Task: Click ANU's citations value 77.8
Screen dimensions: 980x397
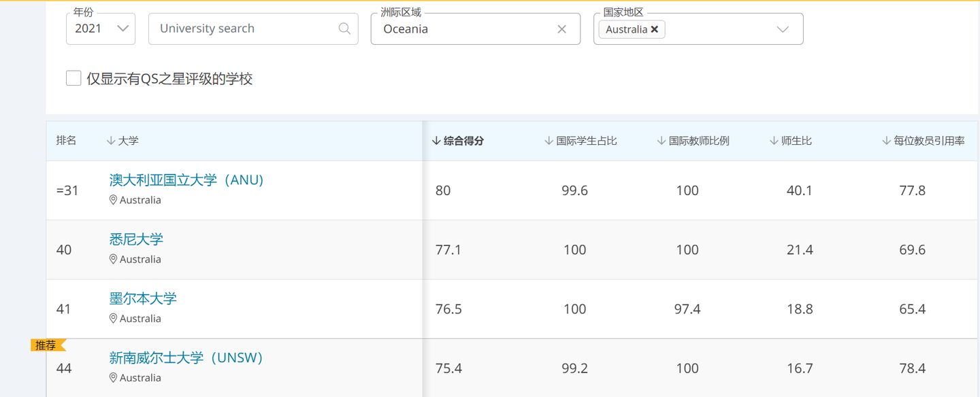Action: point(913,191)
